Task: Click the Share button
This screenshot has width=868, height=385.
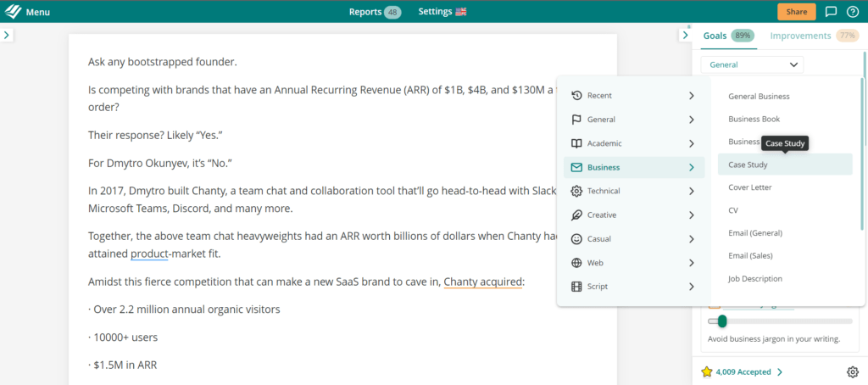Action: tap(797, 12)
